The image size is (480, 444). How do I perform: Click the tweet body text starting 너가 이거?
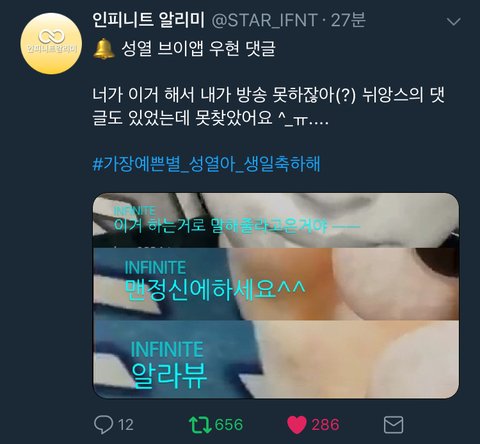point(268,106)
